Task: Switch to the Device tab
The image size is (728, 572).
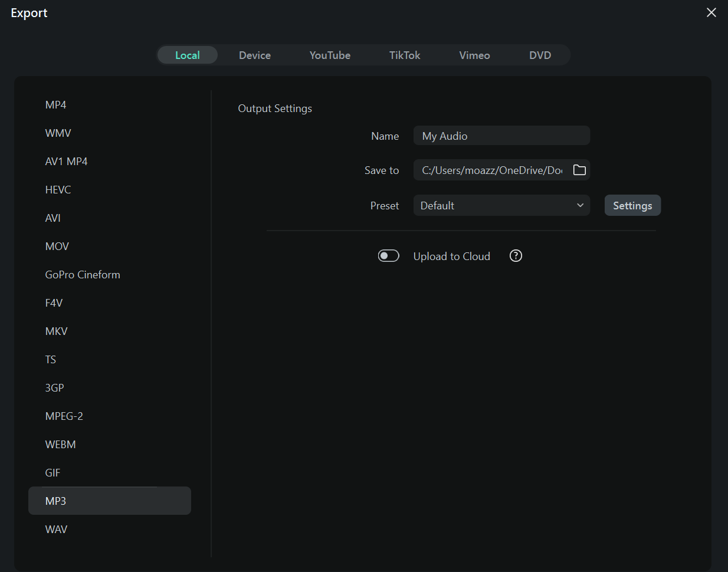Action: click(255, 55)
